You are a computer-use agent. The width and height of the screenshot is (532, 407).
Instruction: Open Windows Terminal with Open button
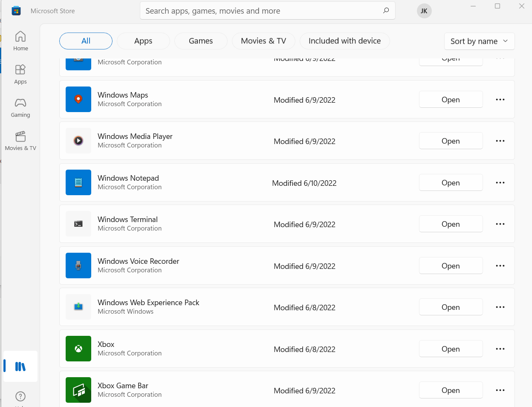tap(451, 224)
